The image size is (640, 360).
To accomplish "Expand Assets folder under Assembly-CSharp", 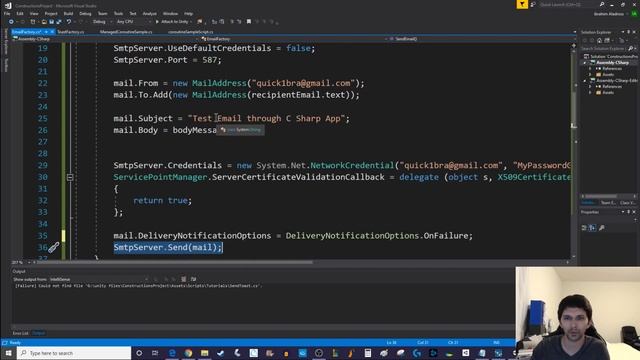I will (x=590, y=74).
